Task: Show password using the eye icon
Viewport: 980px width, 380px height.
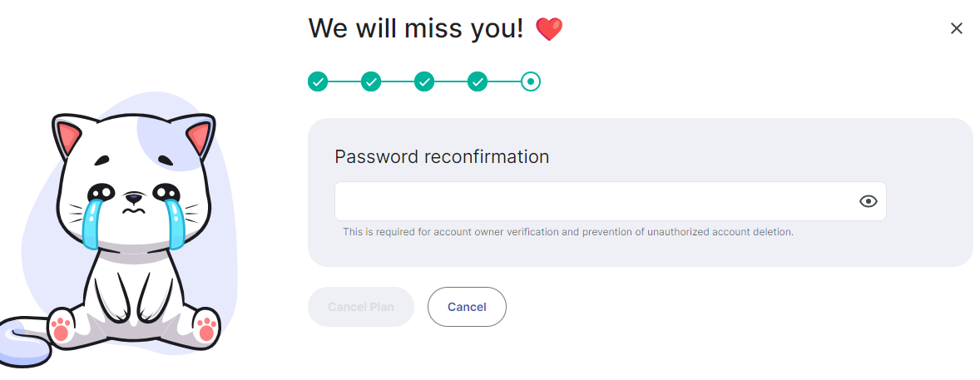Action: tap(868, 201)
